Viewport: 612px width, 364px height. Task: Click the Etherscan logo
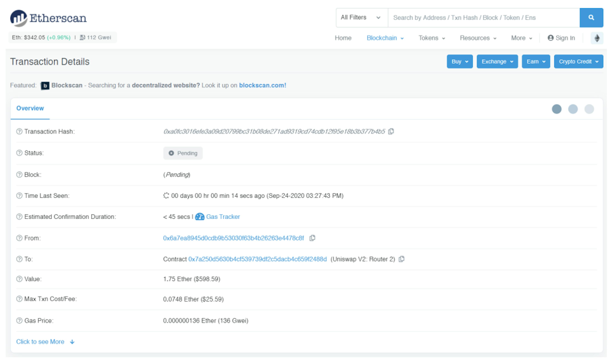tap(48, 18)
